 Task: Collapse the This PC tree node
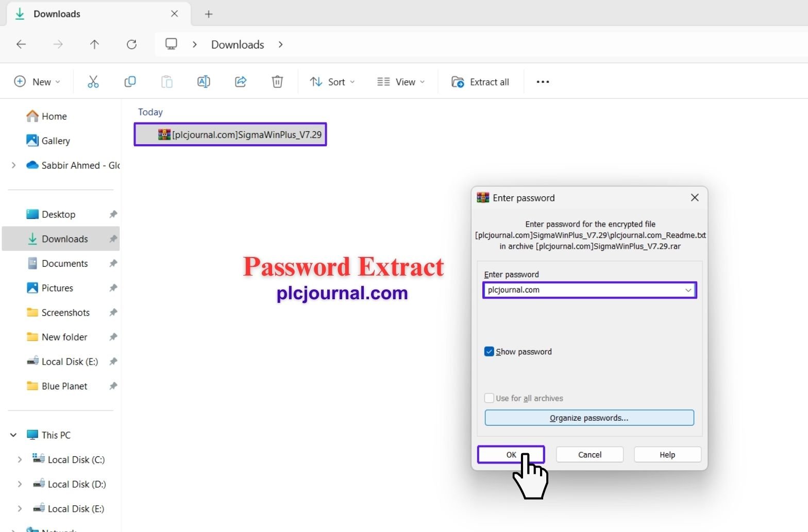(x=13, y=435)
